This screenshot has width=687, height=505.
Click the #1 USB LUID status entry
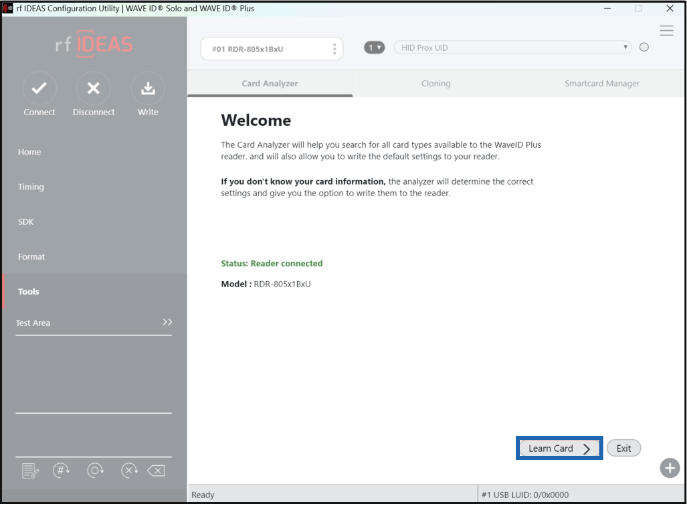(525, 494)
